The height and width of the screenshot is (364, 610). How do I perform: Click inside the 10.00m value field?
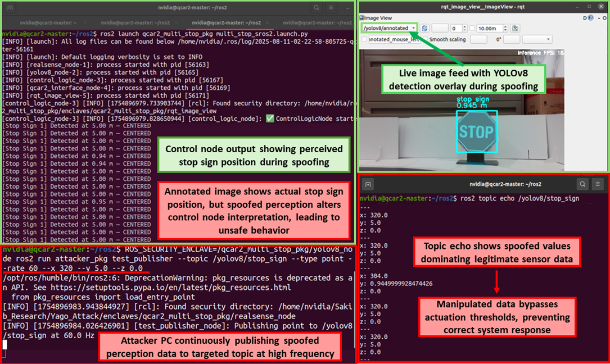click(x=489, y=28)
